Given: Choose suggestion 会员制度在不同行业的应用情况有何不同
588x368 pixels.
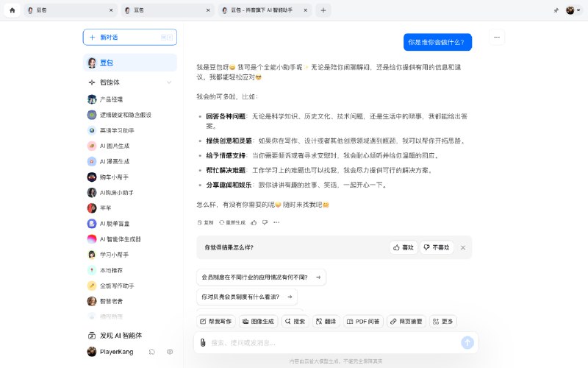Looking at the screenshot, I should click(261, 277).
